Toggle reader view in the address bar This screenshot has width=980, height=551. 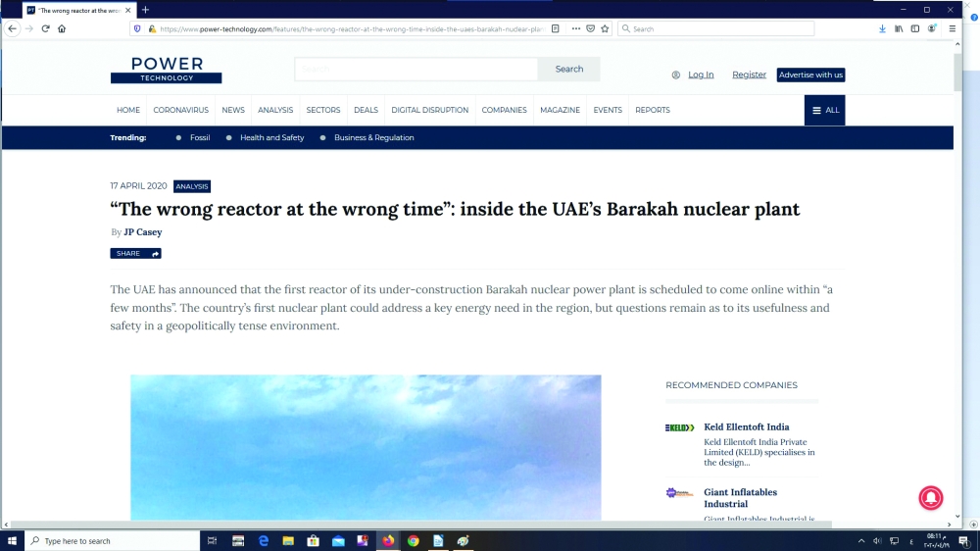(556, 29)
